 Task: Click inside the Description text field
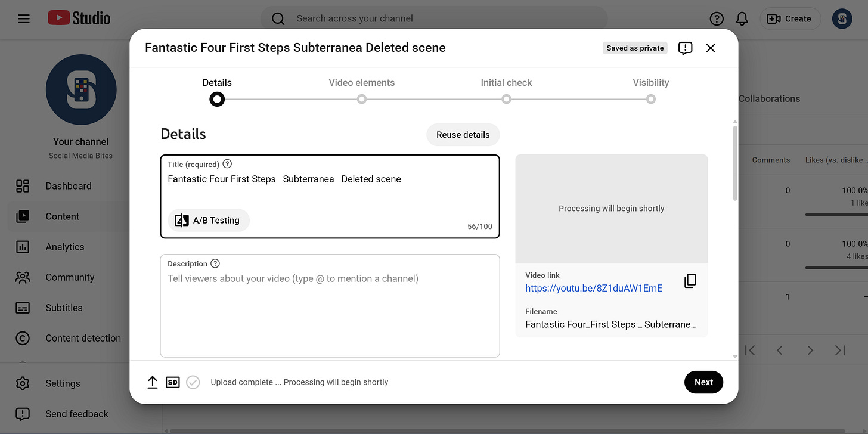tap(330, 306)
